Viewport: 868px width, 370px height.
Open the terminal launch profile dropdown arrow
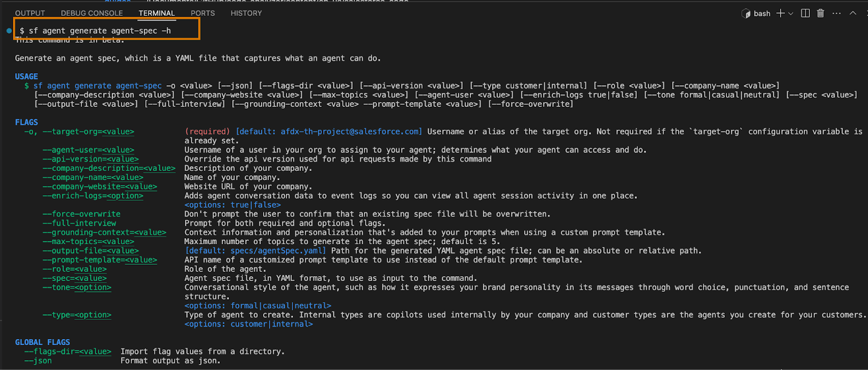pos(790,14)
